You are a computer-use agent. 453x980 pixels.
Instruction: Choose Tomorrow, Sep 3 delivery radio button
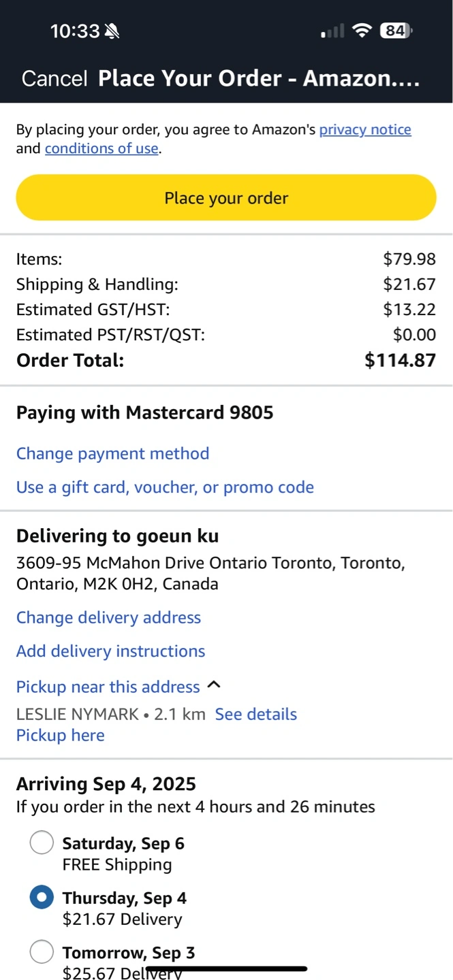(42, 952)
